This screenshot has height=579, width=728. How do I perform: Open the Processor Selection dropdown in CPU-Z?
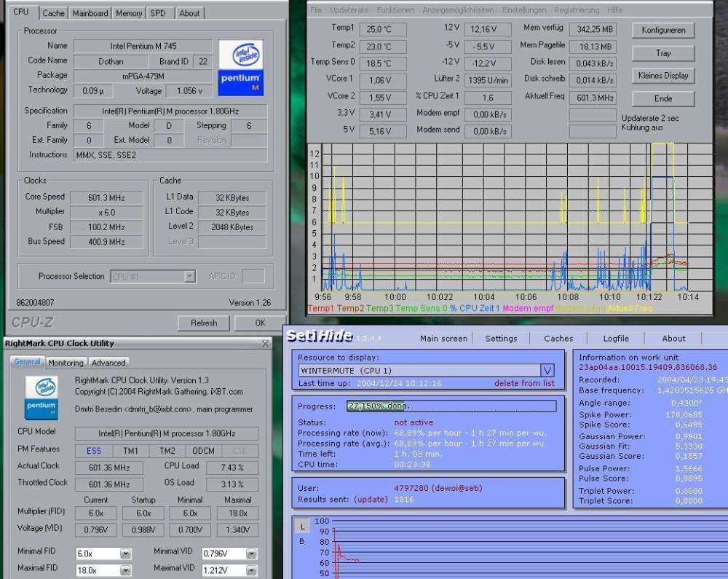[189, 277]
